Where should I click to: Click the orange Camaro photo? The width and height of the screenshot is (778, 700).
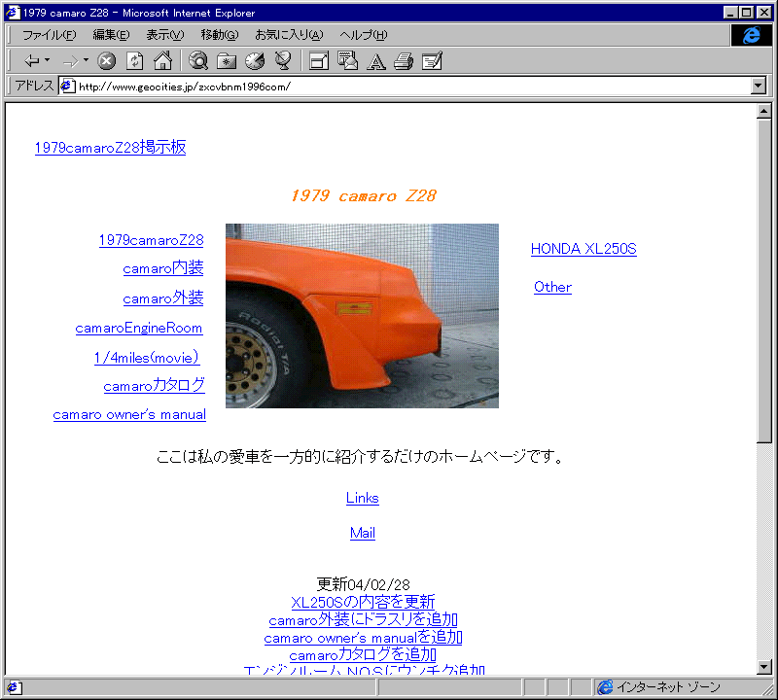[x=362, y=316]
